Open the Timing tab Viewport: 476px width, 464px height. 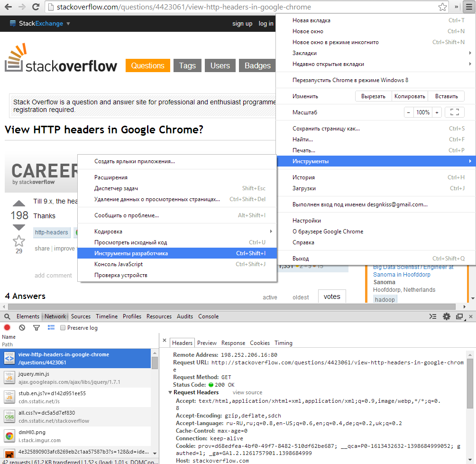[x=284, y=343]
